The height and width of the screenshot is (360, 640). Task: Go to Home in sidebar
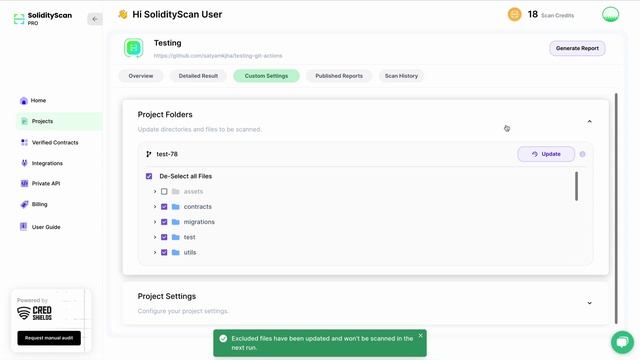(38, 100)
